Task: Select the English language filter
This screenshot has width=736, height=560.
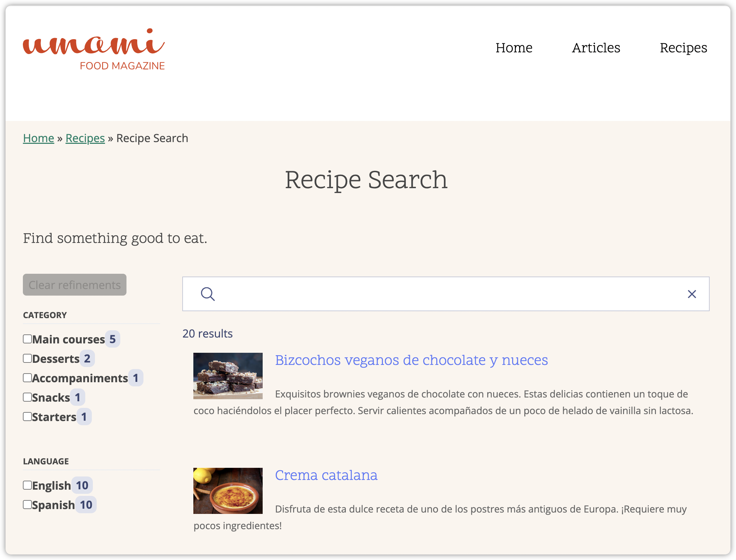Action: [x=27, y=485]
